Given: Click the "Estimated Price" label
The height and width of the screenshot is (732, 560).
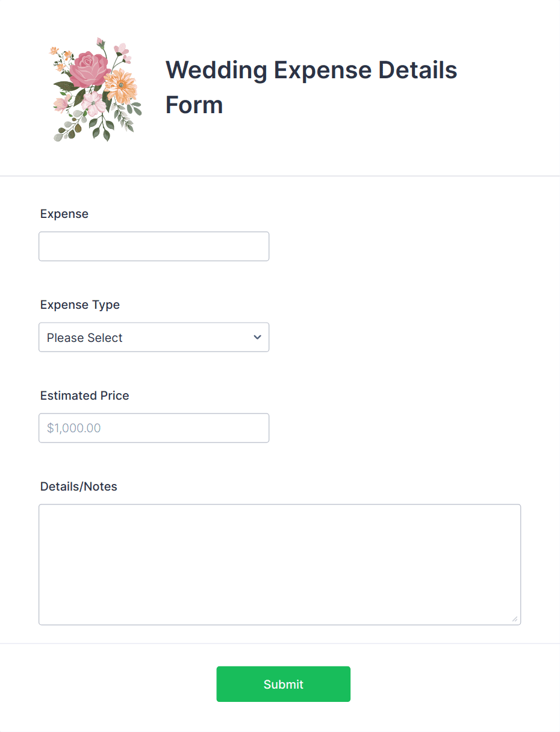Looking at the screenshot, I should [x=85, y=395].
